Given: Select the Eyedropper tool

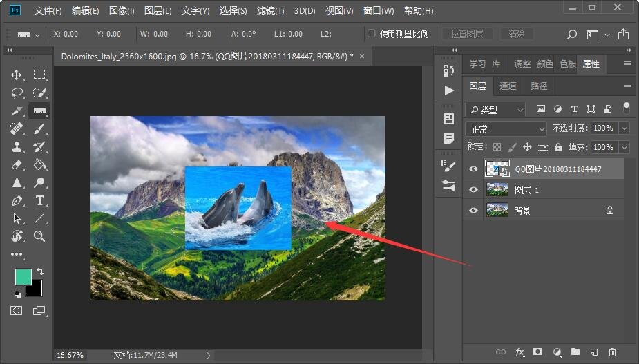Looking at the screenshot, I should [17, 111].
